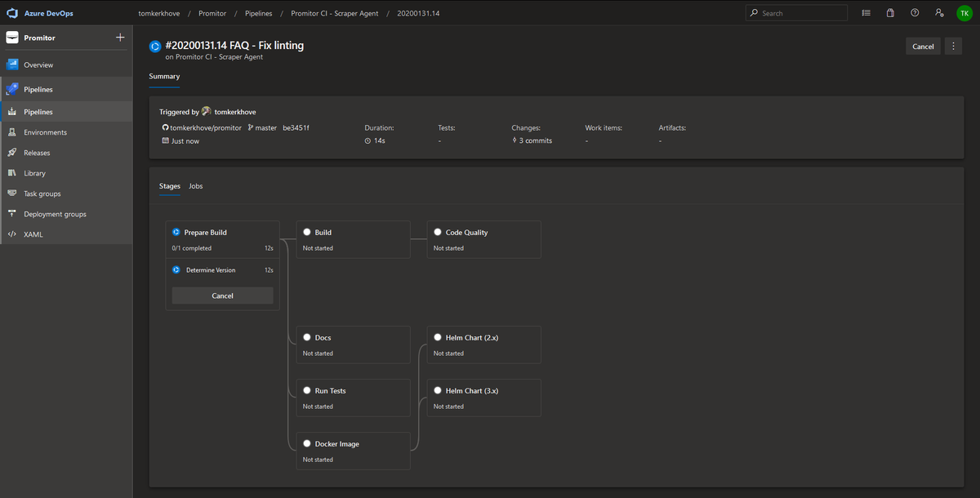The width and height of the screenshot is (980, 498).
Task: Open the marketplace shopping bag icon
Action: pos(890,13)
